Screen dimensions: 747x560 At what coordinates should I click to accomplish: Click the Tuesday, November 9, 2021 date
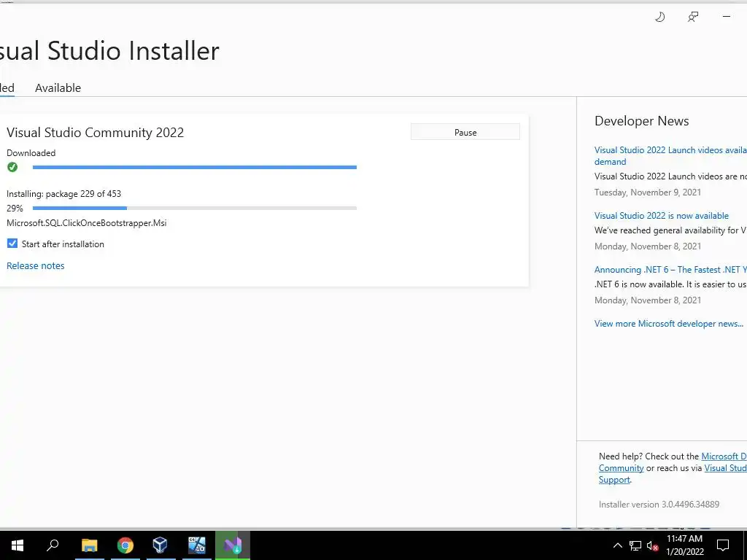[x=648, y=192]
